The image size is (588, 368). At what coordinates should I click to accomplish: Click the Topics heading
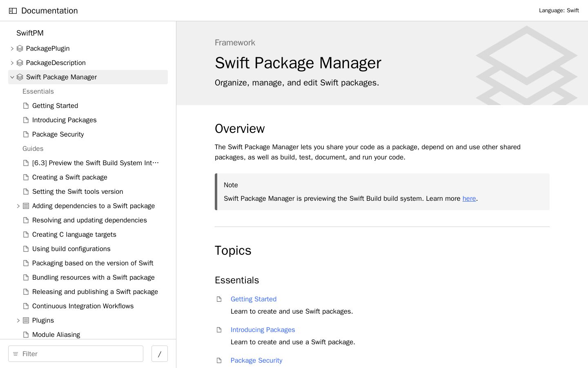(x=233, y=251)
